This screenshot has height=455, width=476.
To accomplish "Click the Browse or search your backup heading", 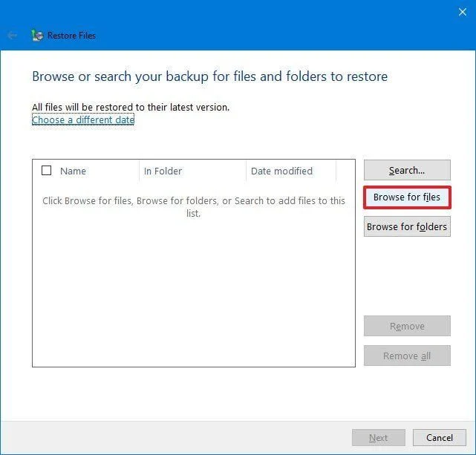I will click(209, 76).
